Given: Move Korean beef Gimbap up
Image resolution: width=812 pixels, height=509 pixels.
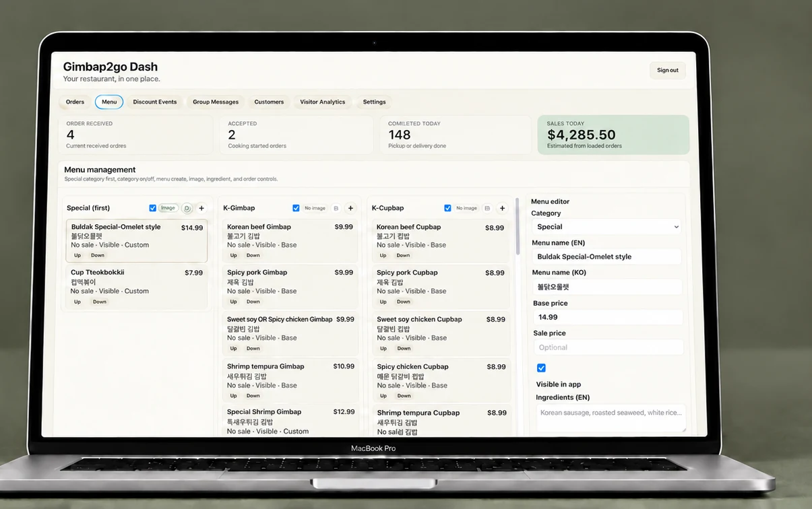Looking at the screenshot, I should click(233, 255).
